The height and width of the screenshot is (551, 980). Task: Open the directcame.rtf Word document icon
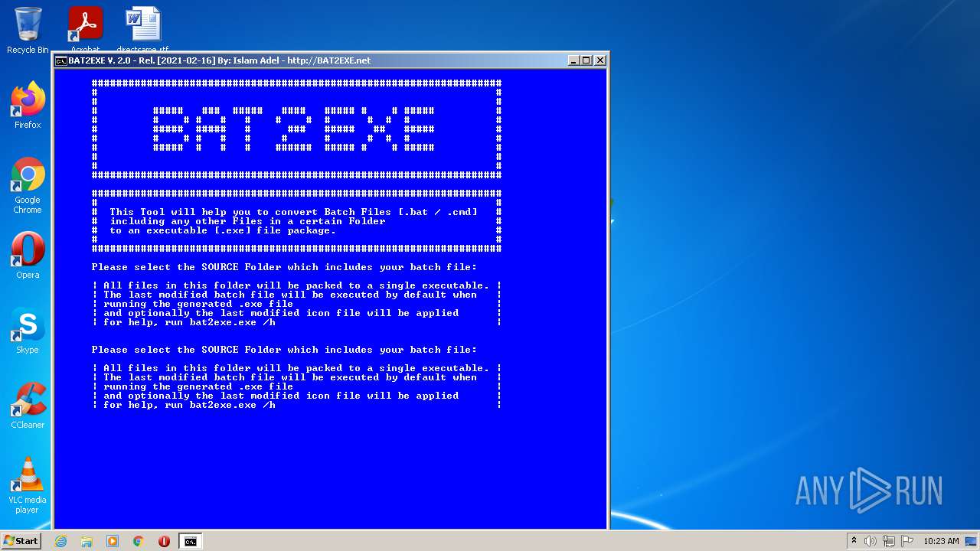click(x=143, y=29)
